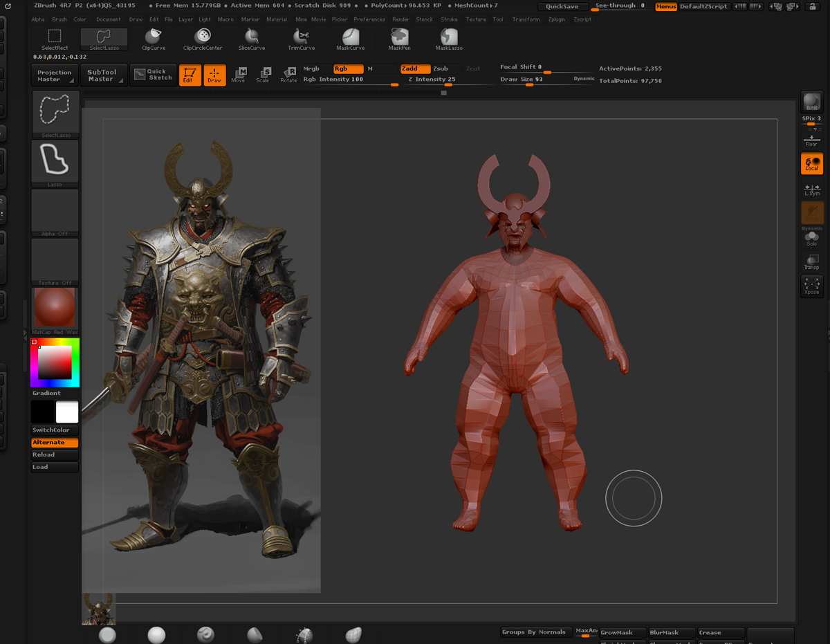Activate Rotate mode
This screenshot has height=644, width=830.
(x=288, y=75)
